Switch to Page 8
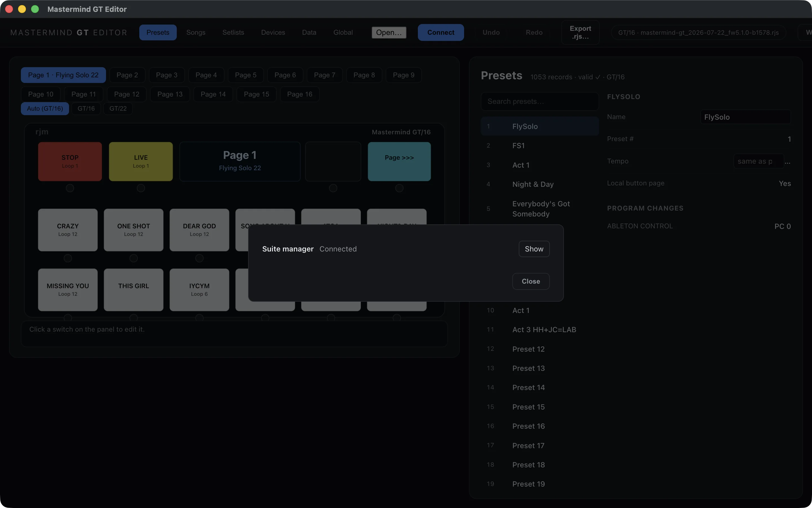This screenshot has height=508, width=812. [x=364, y=75]
